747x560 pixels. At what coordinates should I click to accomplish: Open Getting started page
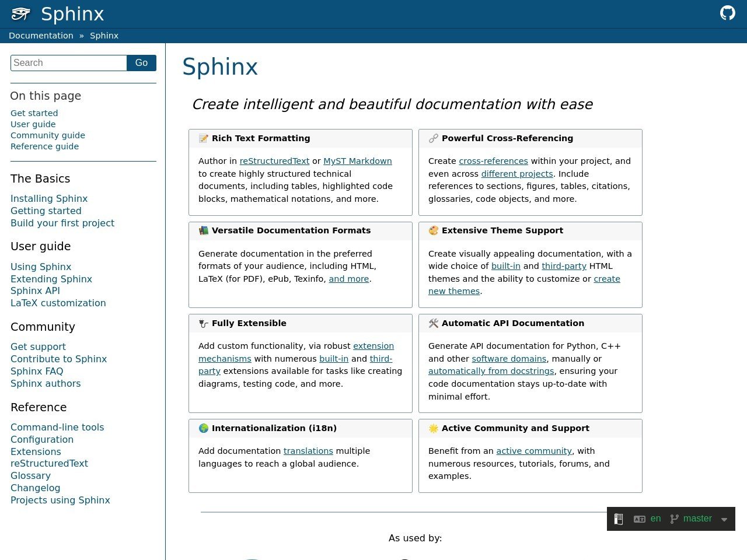tap(46, 211)
